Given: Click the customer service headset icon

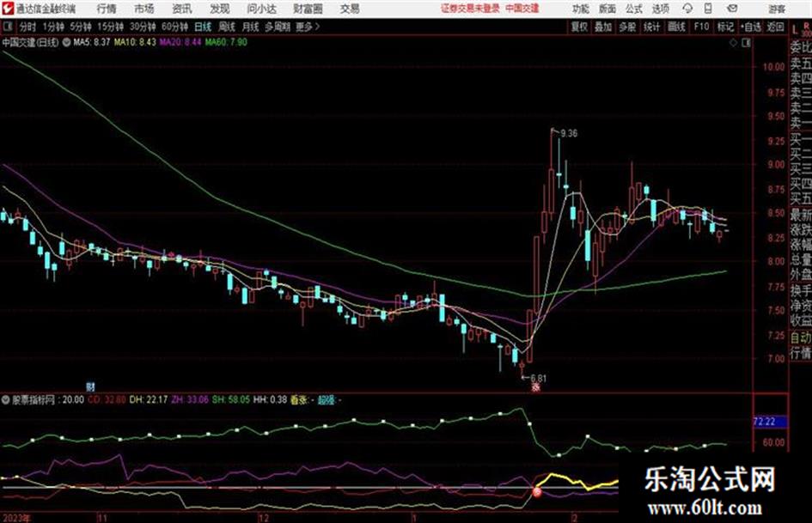Looking at the screenshot, I should coord(687,9).
